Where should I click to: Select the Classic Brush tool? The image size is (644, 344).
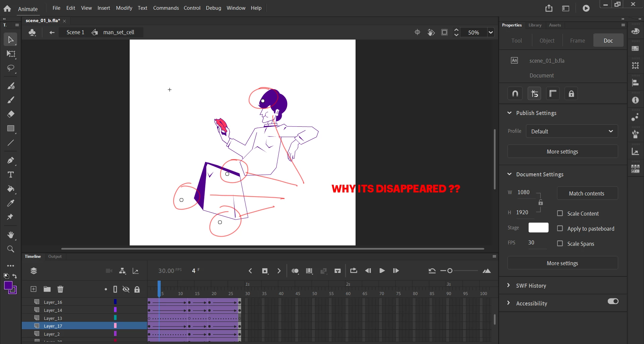pos(11,100)
